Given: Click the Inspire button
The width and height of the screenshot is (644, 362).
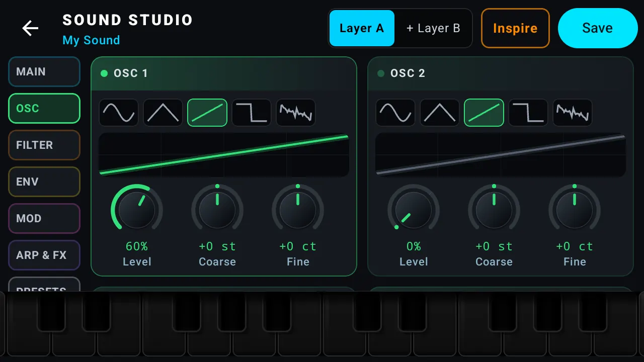Looking at the screenshot, I should pos(515,28).
